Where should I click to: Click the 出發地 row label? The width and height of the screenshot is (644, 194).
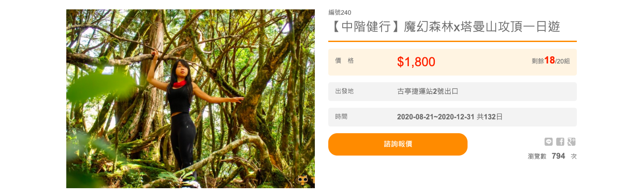pos(344,91)
